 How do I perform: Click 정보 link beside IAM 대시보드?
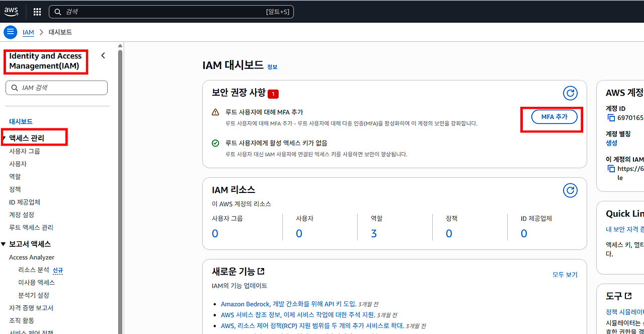click(272, 66)
